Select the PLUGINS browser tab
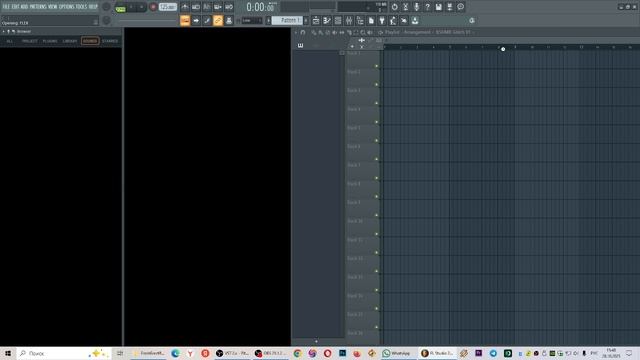 click(50, 41)
